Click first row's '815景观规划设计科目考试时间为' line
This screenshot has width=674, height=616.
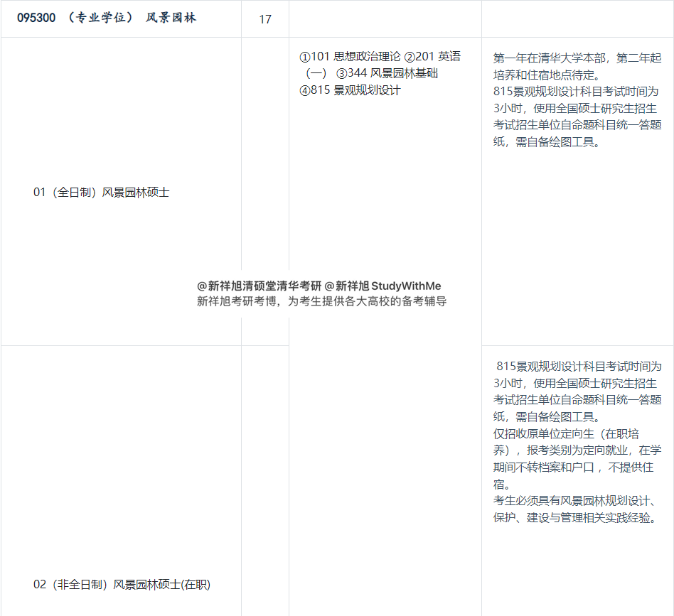pyautogui.click(x=576, y=92)
